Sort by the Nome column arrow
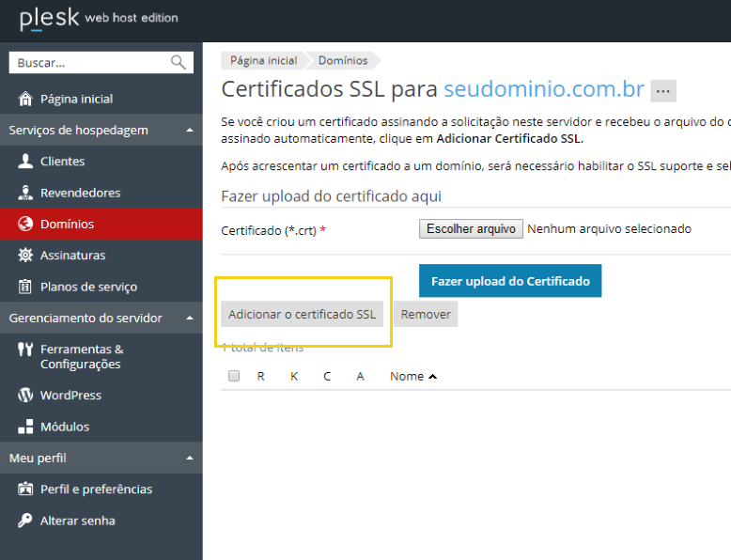Screen dimensions: 731x560 coord(432,376)
